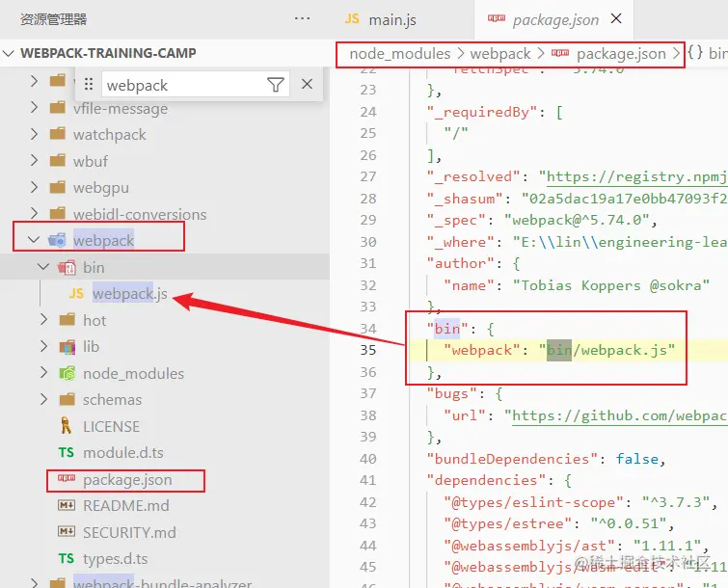Open the github.com/webpack bugs URL
This screenshot has height=588, width=728.
(619, 415)
